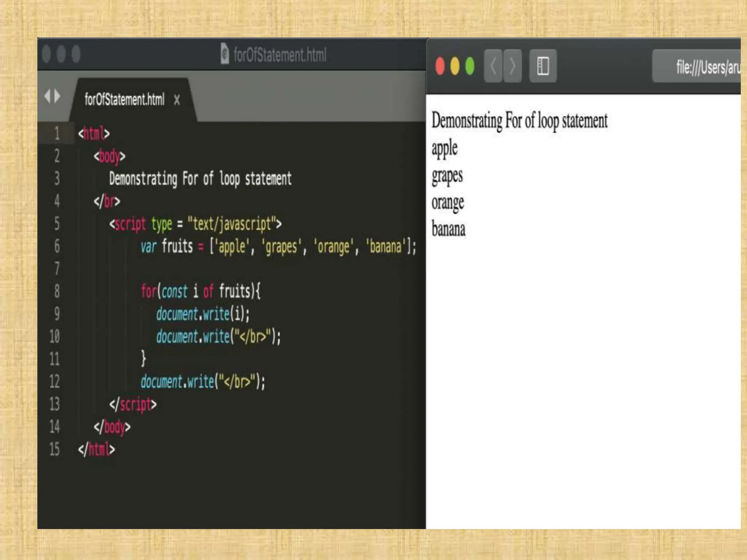Click the 'Demonstrating For of loop statement' heading in browser
This screenshot has width=747, height=560.
(519, 121)
